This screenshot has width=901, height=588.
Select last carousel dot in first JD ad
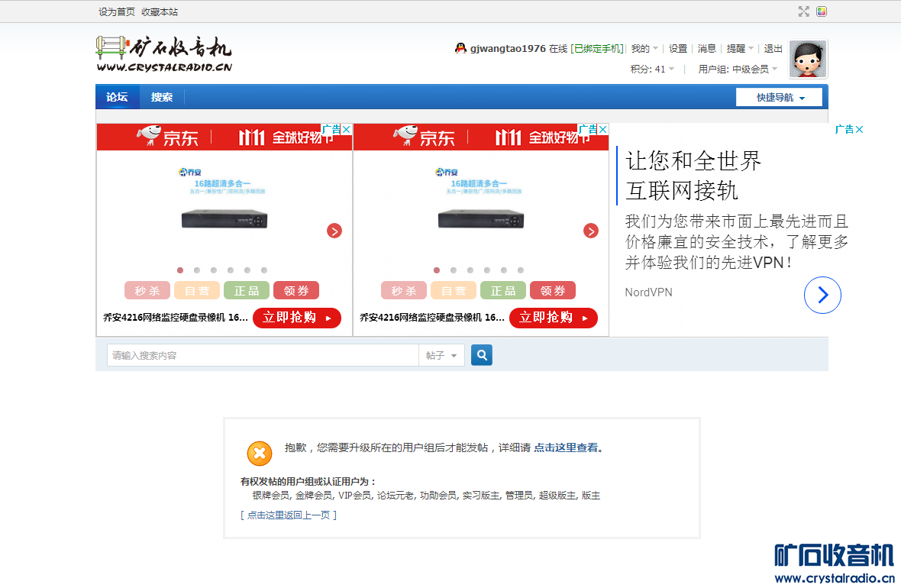tap(263, 270)
